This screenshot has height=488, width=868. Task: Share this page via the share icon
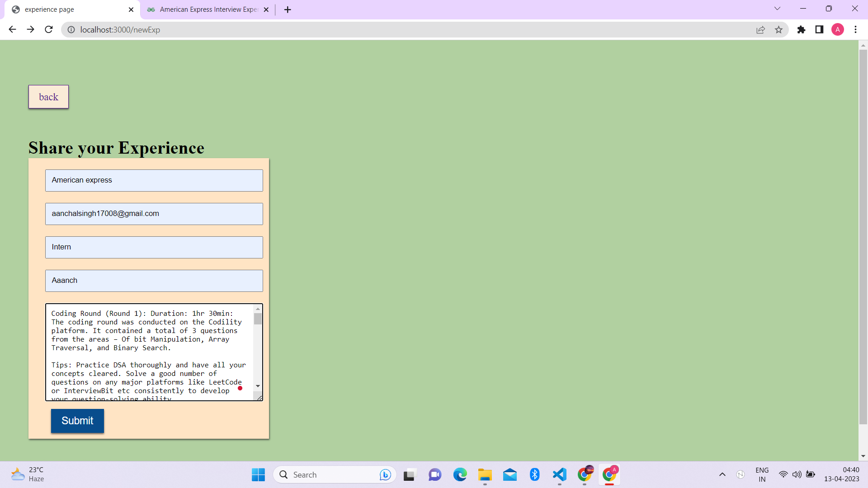tap(760, 29)
